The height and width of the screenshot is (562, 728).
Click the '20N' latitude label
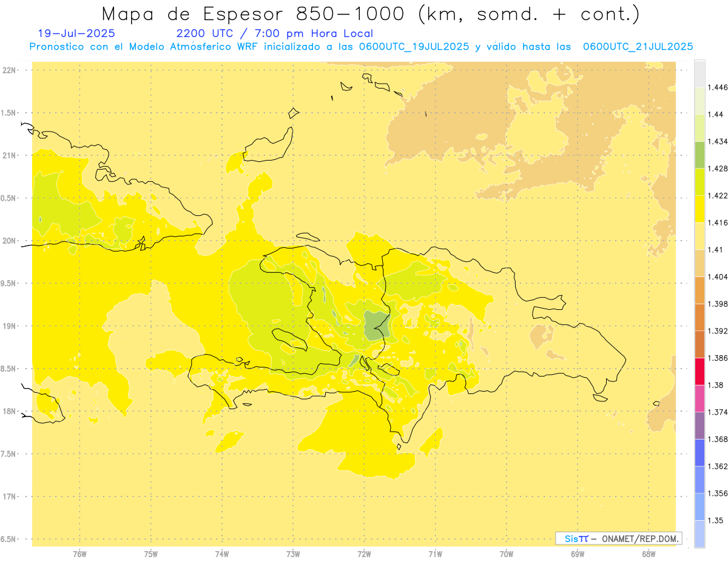[x=9, y=241]
